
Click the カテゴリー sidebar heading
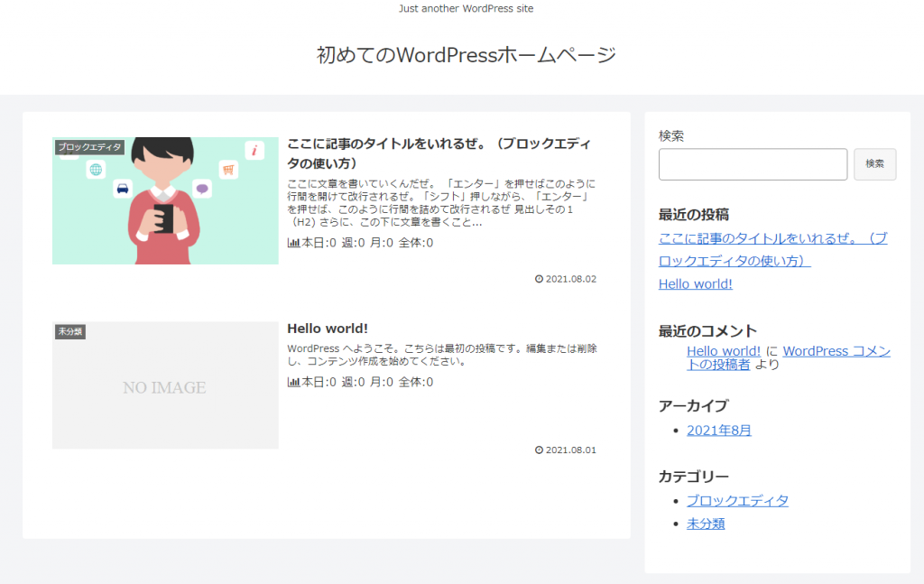pyautogui.click(x=694, y=477)
